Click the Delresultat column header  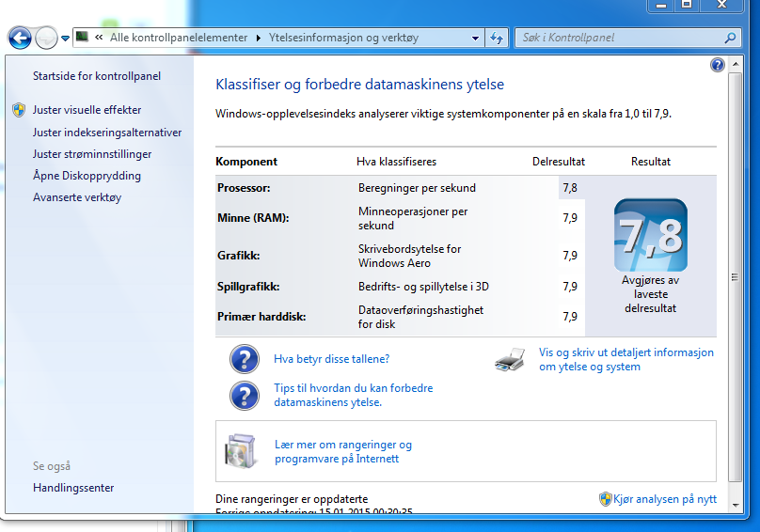(x=559, y=162)
